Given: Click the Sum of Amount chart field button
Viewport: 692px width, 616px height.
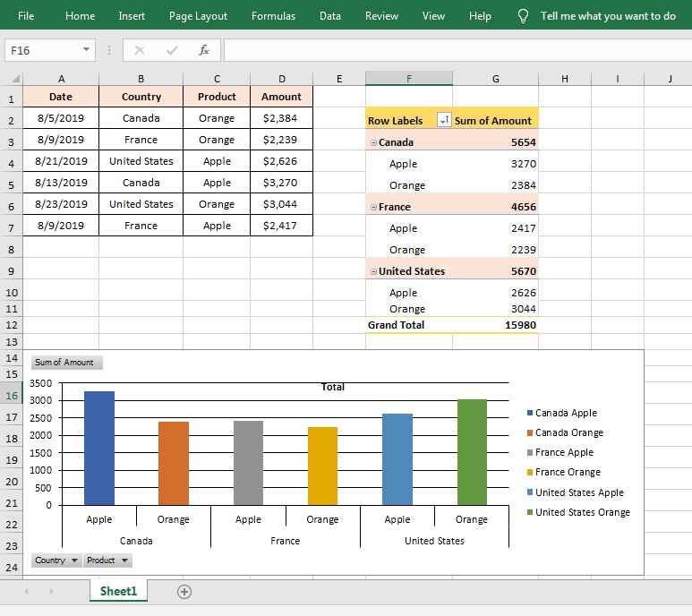Looking at the screenshot, I should coord(66,363).
